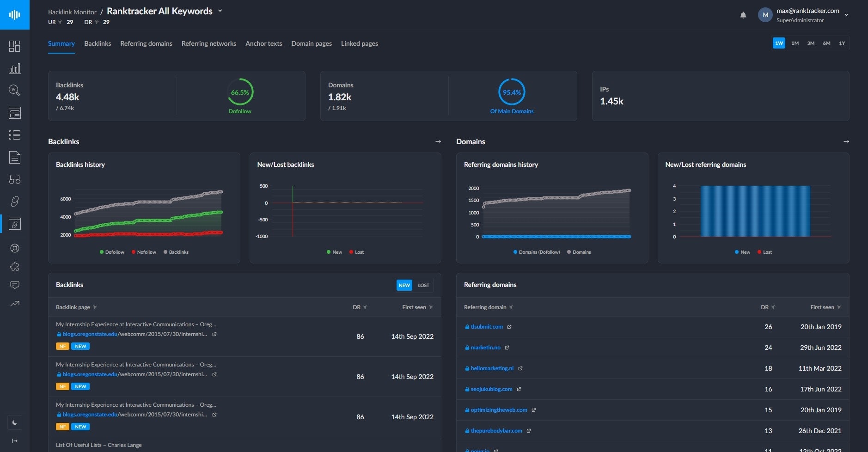
Task: Select the 3M time range
Action: pyautogui.click(x=811, y=43)
